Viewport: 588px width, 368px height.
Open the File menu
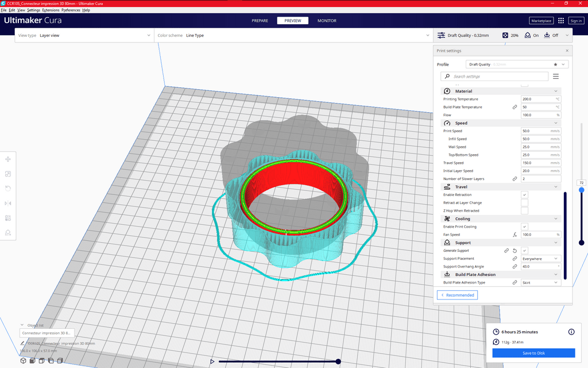click(x=4, y=10)
